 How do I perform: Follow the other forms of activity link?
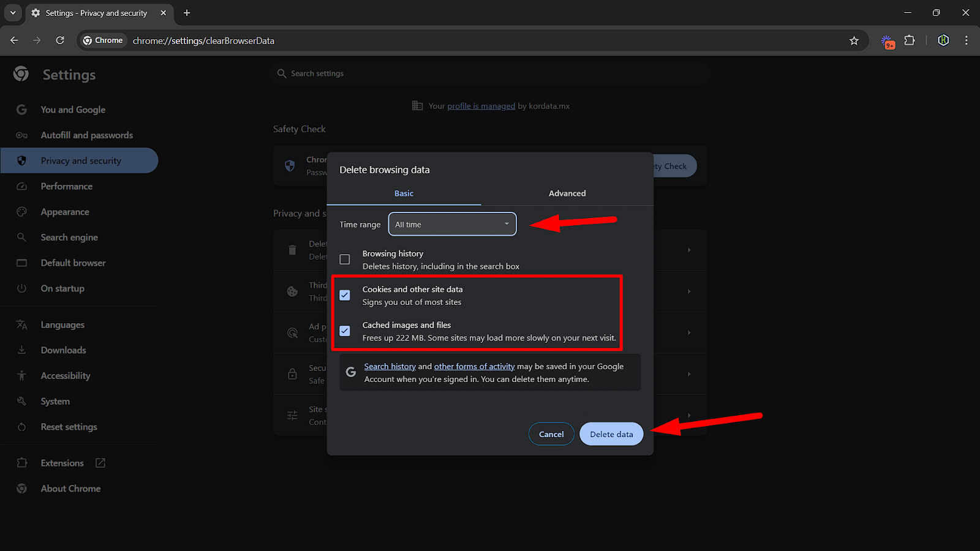point(474,366)
